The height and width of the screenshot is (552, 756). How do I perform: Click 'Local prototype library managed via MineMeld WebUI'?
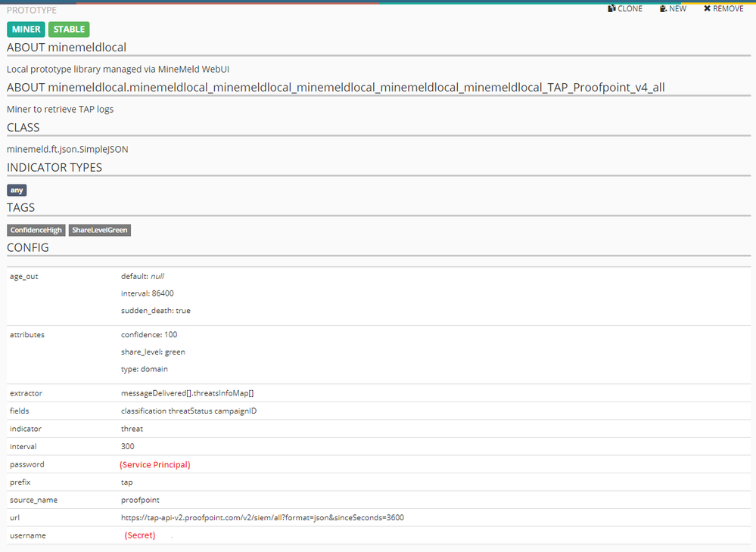click(x=118, y=70)
